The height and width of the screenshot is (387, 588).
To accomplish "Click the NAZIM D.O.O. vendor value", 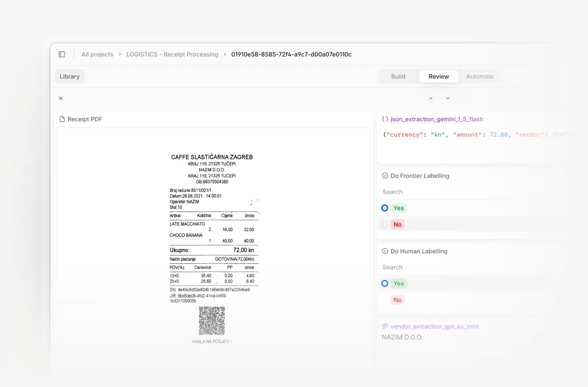I will click(402, 337).
